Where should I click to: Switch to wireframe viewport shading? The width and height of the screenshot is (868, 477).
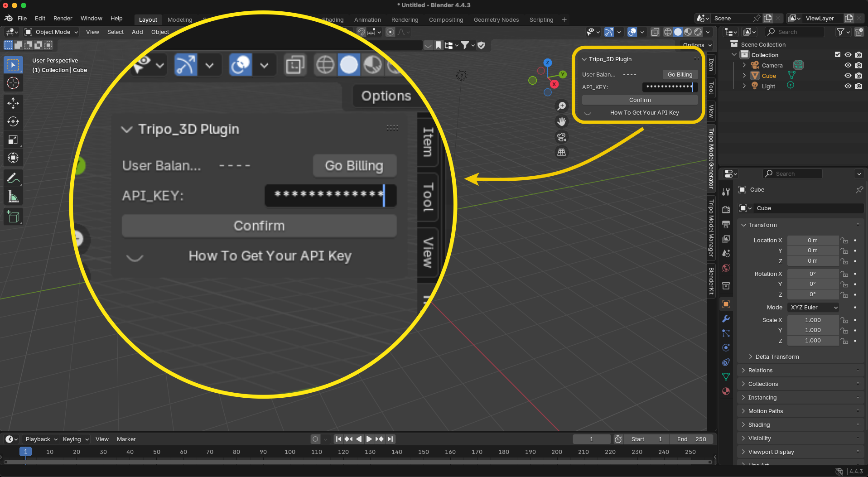point(668,32)
